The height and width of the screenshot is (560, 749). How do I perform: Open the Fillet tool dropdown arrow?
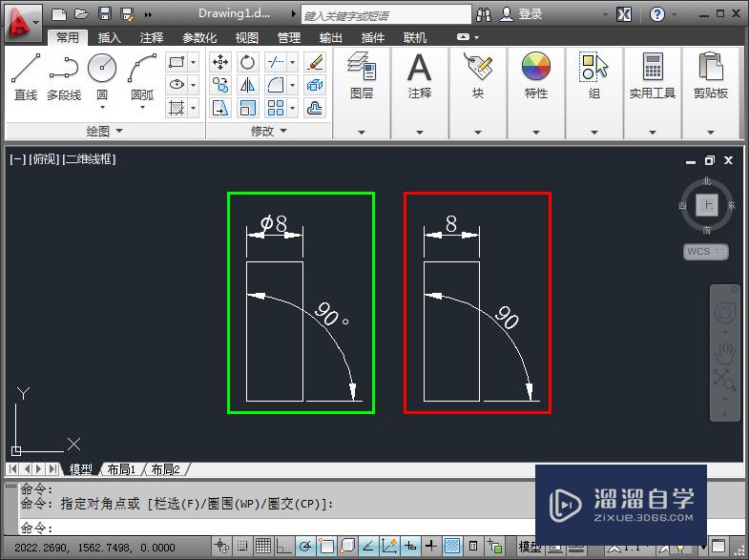[x=292, y=85]
